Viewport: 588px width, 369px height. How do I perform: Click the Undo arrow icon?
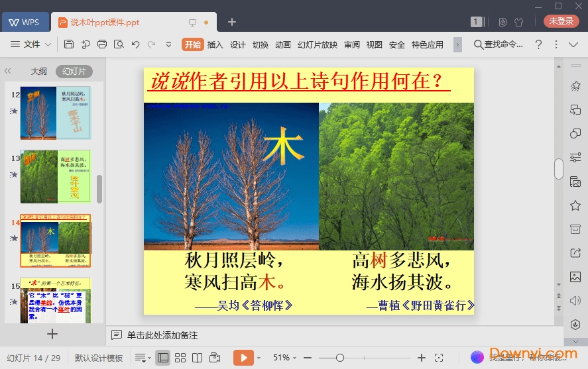(135, 44)
